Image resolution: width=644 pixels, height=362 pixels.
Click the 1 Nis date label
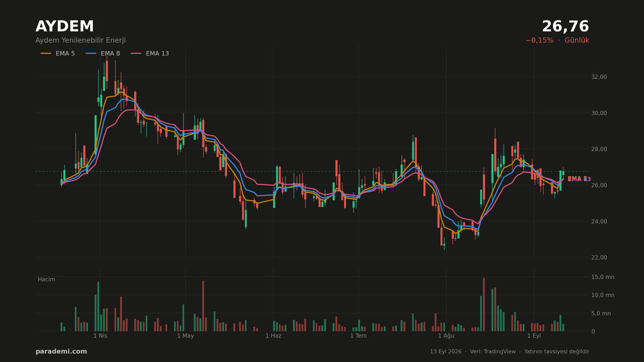tap(100, 336)
